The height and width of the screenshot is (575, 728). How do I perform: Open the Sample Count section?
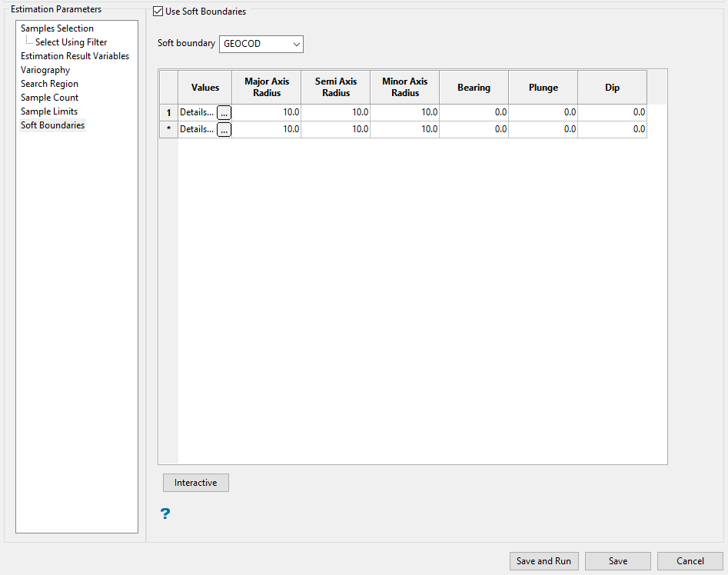tap(49, 98)
